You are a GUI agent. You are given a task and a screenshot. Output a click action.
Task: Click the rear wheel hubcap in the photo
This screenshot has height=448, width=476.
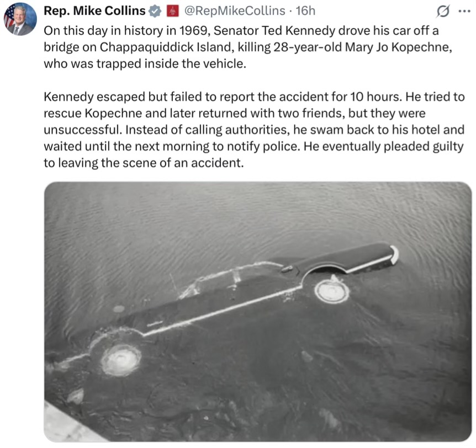[x=331, y=291]
